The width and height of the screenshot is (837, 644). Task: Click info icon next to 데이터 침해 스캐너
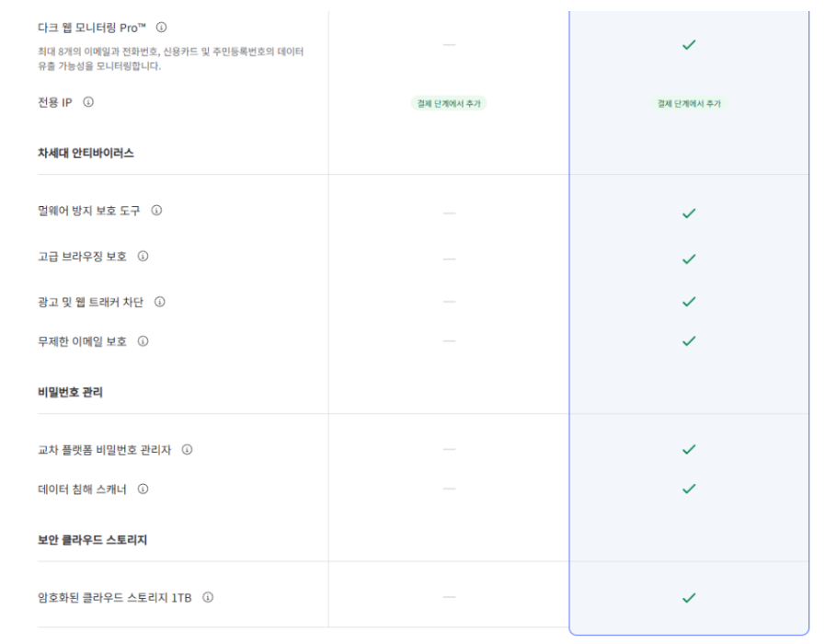pyautogui.click(x=143, y=489)
